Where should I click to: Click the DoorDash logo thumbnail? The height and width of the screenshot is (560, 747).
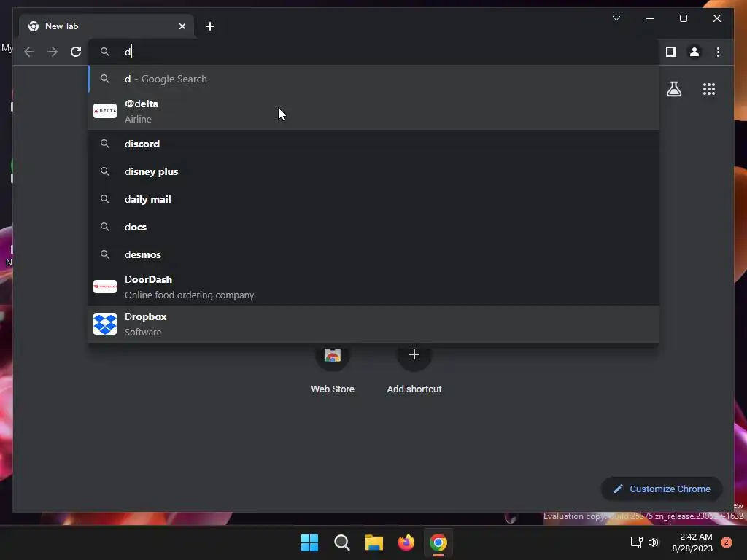pos(105,287)
